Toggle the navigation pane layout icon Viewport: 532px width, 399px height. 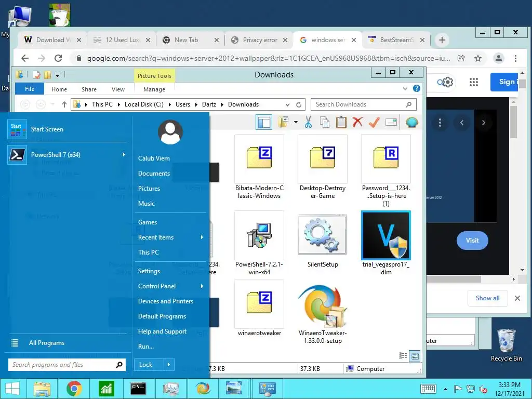coord(263,122)
